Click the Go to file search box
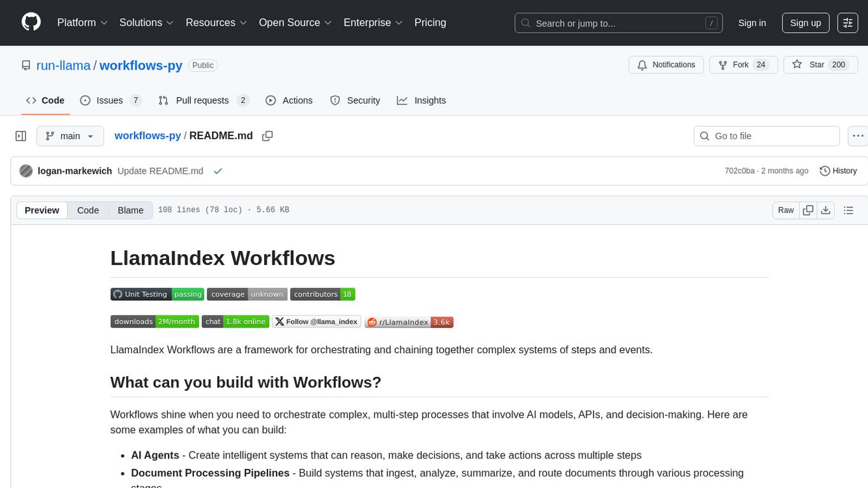 pyautogui.click(x=767, y=136)
